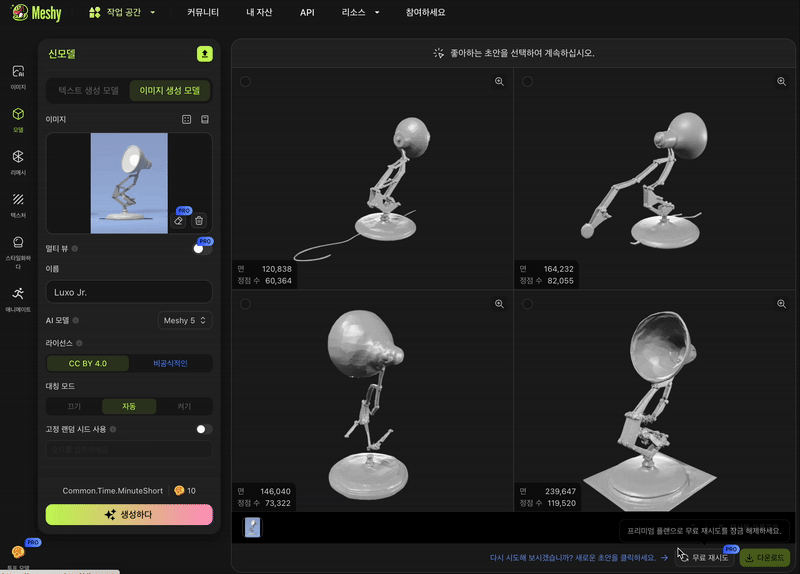Image resolution: width=800 pixels, height=574 pixels.
Task: Zoom into the 164,232 faces draft
Action: [x=781, y=82]
